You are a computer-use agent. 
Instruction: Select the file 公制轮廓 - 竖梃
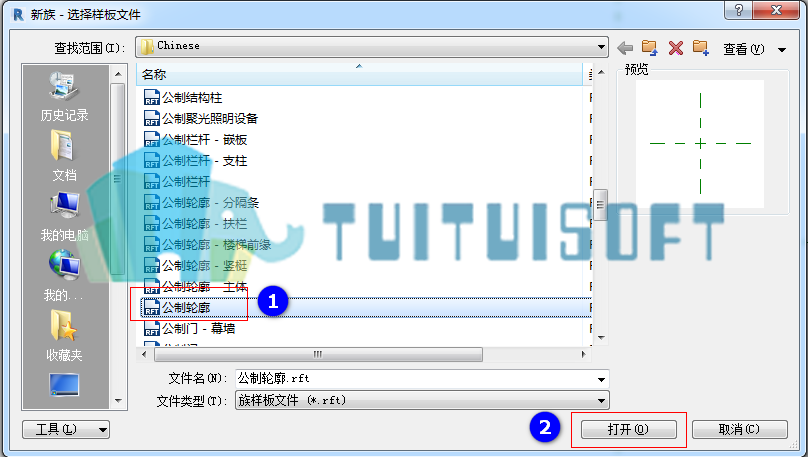(204, 266)
